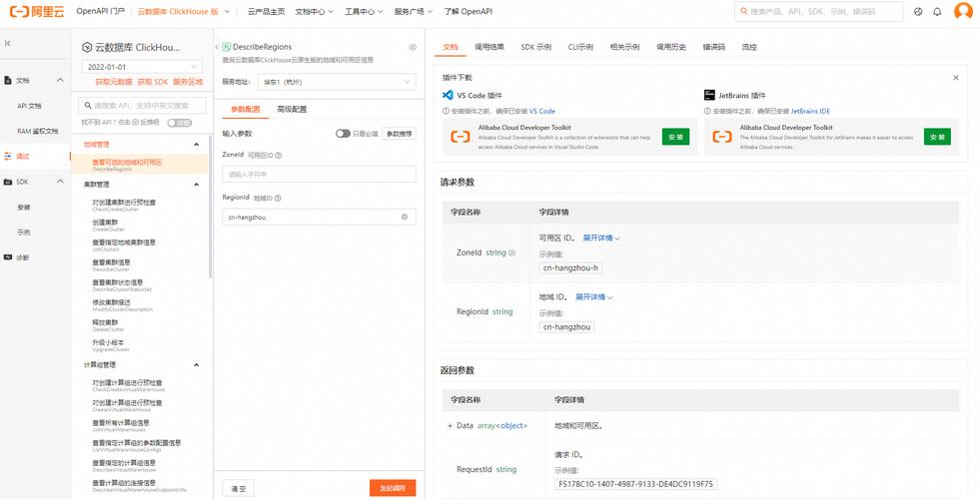980x499 pixels.
Task: Switch to the 高级配置 tab
Action: pyautogui.click(x=292, y=110)
